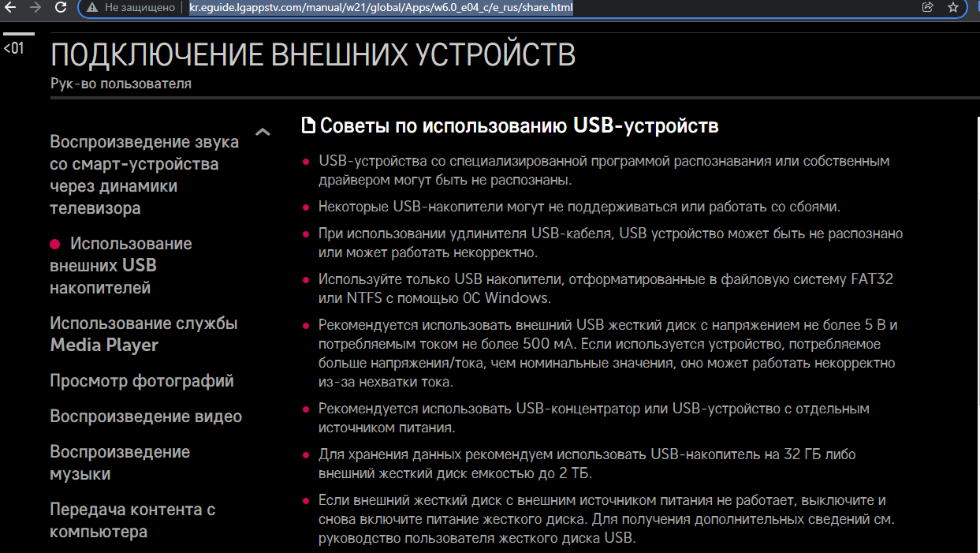980x553 pixels.
Task: Navigate to 'Воспроизведение музыки' topic
Action: [120, 463]
